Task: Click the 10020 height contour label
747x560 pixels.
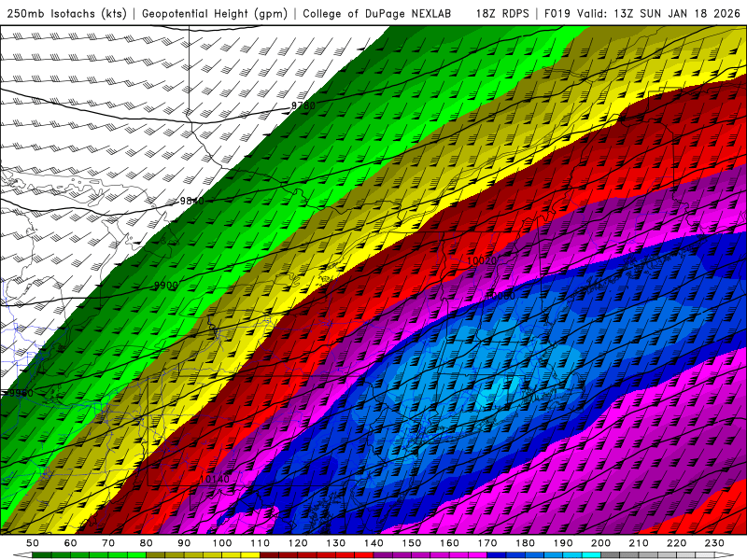Action: 482,261
